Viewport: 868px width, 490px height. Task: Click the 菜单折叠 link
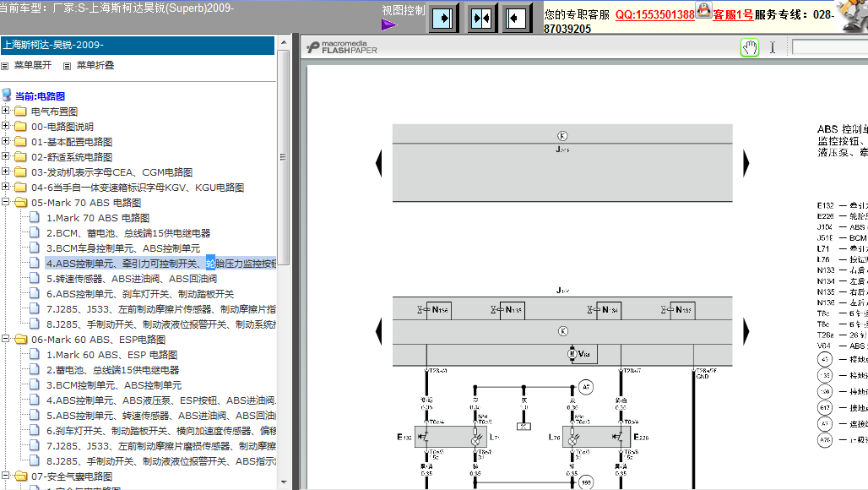click(95, 65)
